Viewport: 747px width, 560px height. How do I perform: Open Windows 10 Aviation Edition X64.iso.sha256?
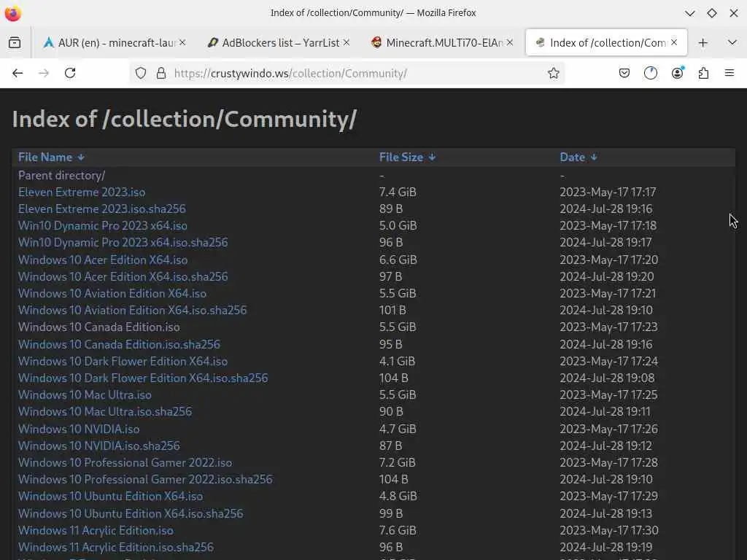click(133, 311)
